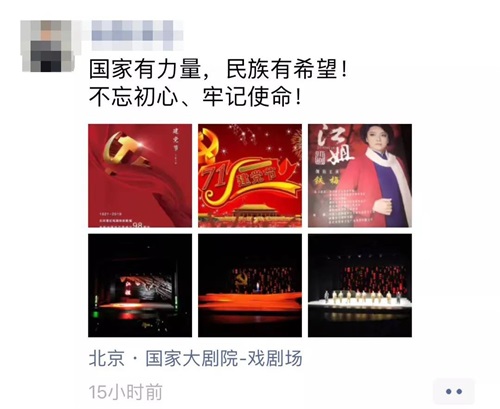Image resolution: width=500 pixels, height=409 pixels.
Task: Click the 98 number in first red image
Action: 138,225
